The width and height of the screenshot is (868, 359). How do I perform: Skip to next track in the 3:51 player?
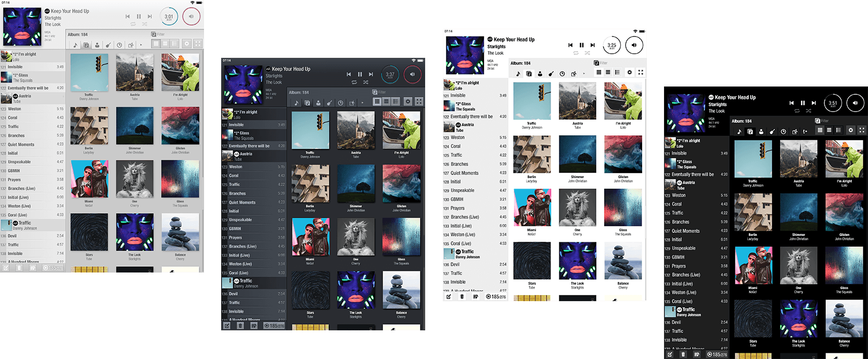[814, 103]
